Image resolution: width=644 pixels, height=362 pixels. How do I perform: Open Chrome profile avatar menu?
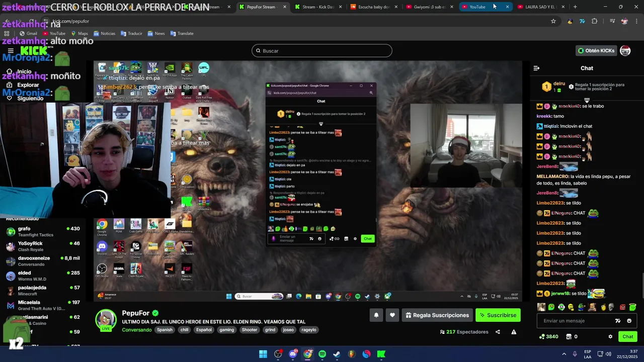624,21
